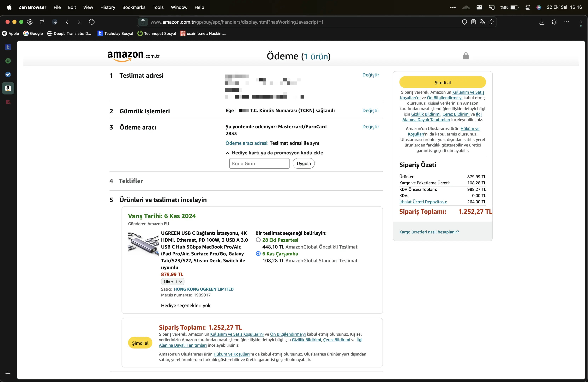
Task: Open the tracking protection shield icon
Action: (464, 22)
